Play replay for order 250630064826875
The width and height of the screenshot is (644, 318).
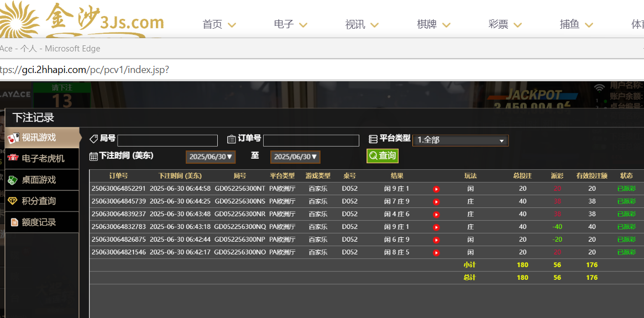click(x=436, y=240)
